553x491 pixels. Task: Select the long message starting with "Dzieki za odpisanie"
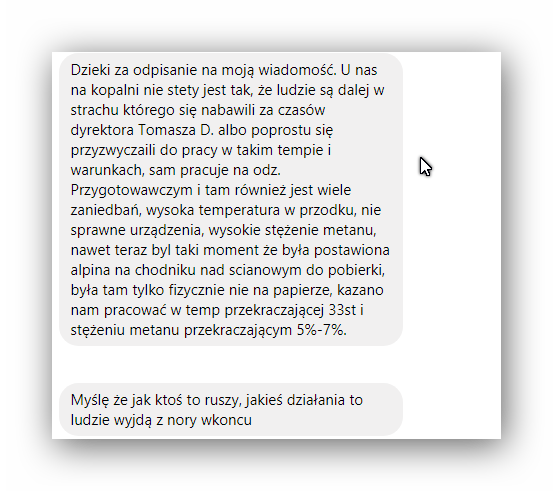coord(231,200)
